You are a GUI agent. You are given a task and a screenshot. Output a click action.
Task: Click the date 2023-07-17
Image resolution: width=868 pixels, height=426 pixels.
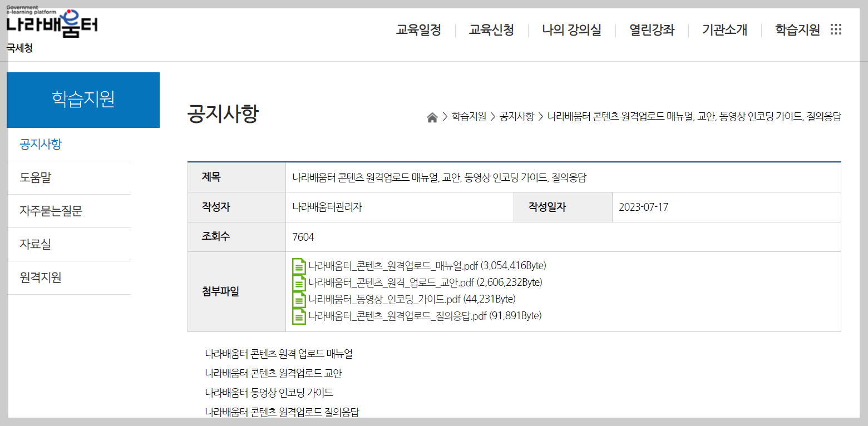(644, 207)
